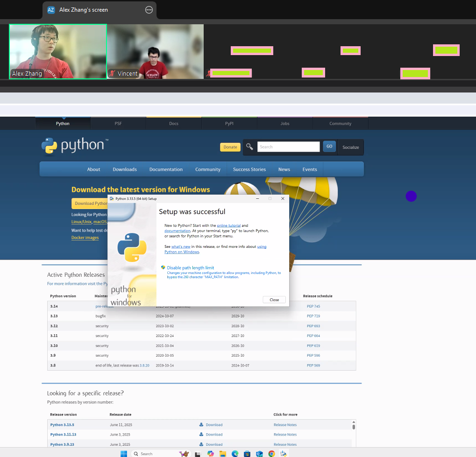
Task: Open the 3.8.20 last release link
Action: pos(144,366)
